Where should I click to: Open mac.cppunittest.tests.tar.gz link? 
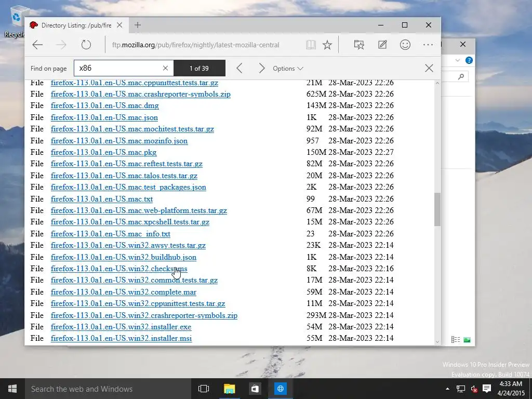135,83
